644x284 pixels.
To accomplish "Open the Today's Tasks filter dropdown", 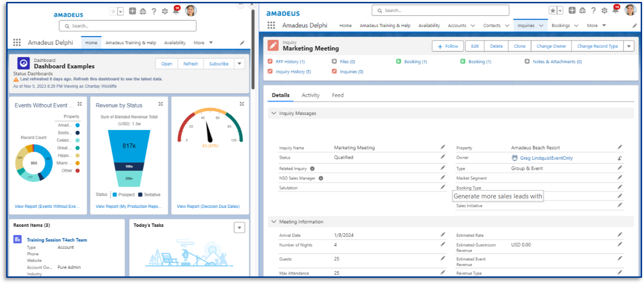I will coord(239,227).
